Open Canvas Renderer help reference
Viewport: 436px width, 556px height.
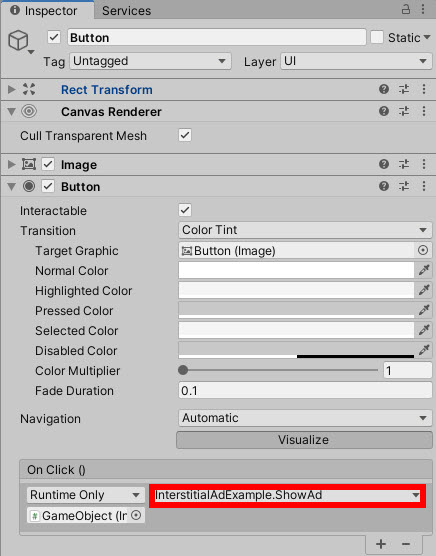pyautogui.click(x=384, y=111)
